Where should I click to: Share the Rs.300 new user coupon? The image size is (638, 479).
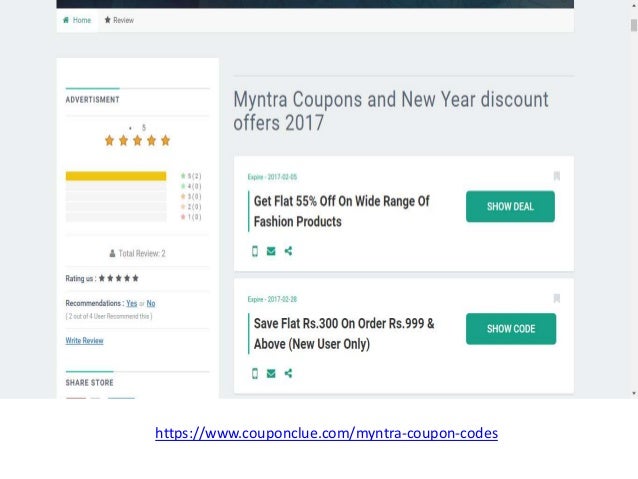coord(288,373)
